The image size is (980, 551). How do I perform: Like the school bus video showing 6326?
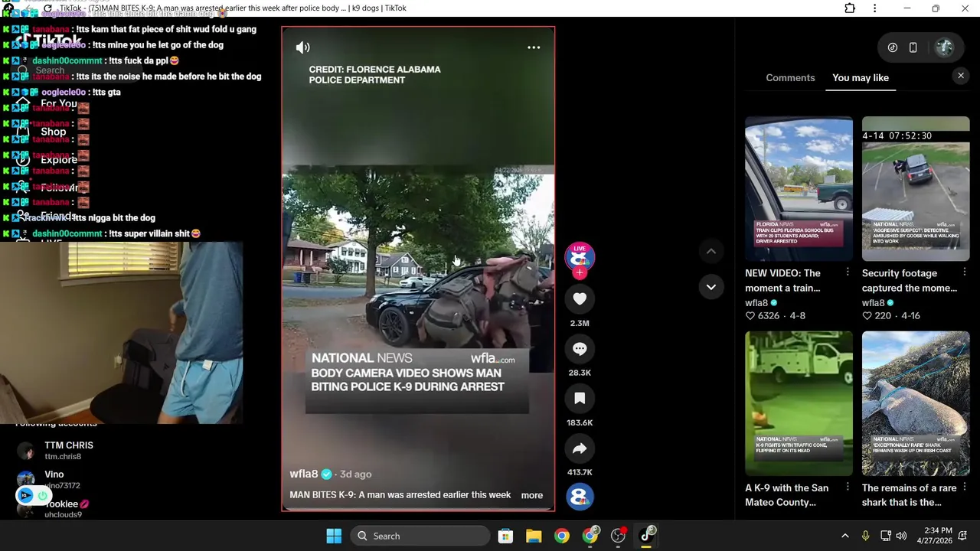(x=750, y=316)
